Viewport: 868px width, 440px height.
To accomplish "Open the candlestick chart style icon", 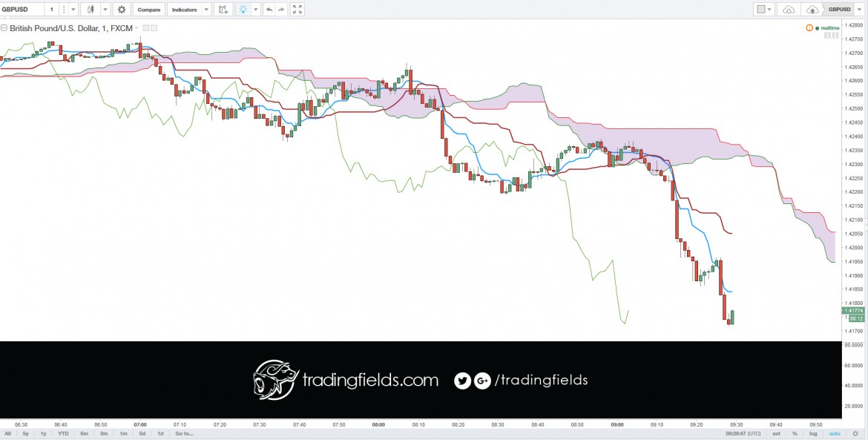I will pos(91,10).
